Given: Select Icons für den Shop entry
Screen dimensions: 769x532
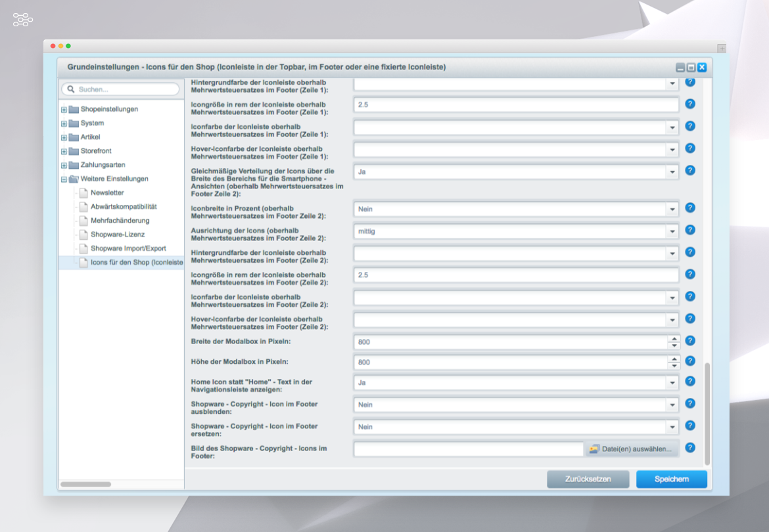Looking at the screenshot, I should click(121, 262).
